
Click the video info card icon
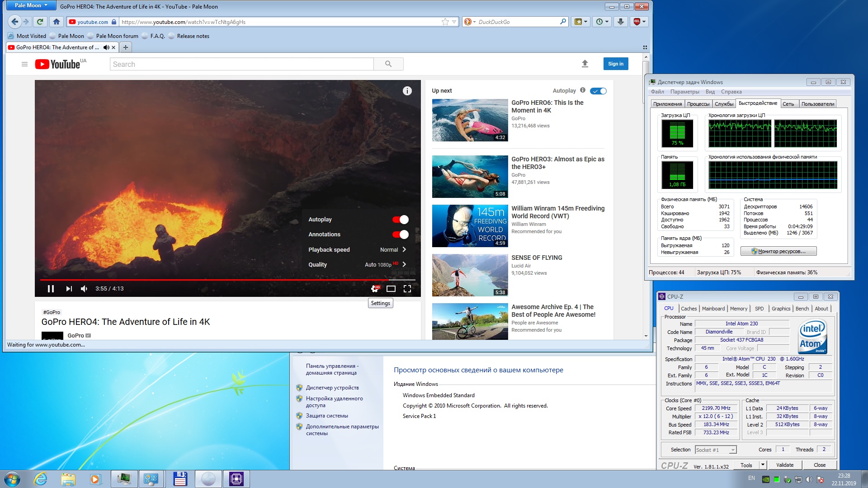pos(407,91)
